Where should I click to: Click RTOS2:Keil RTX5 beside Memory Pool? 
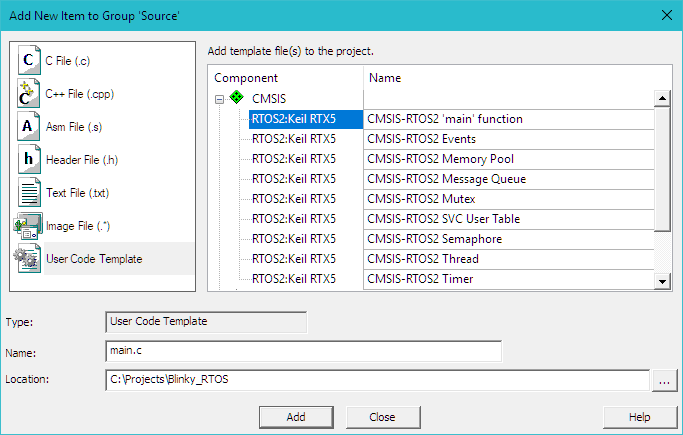pos(294,159)
